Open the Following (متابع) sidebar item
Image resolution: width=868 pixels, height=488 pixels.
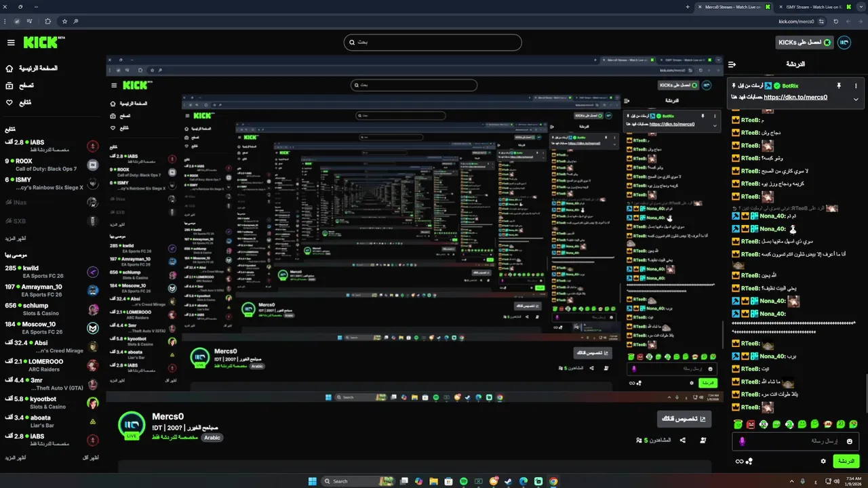pos(18,102)
